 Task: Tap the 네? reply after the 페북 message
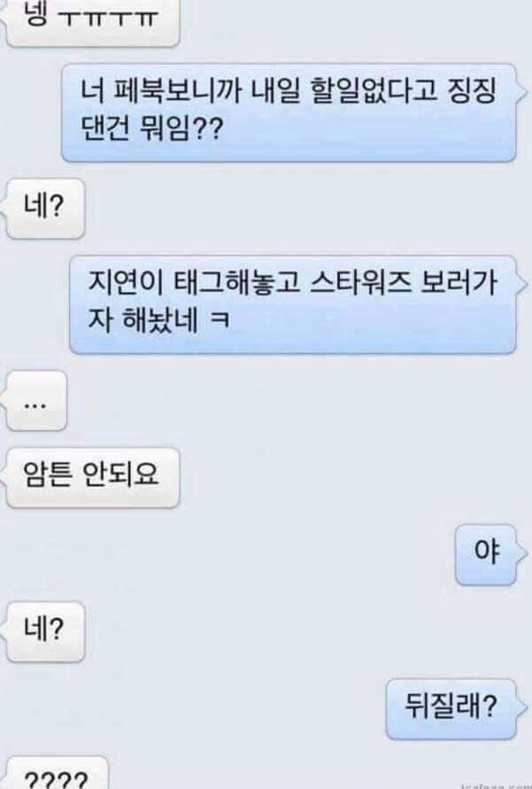coord(45,208)
